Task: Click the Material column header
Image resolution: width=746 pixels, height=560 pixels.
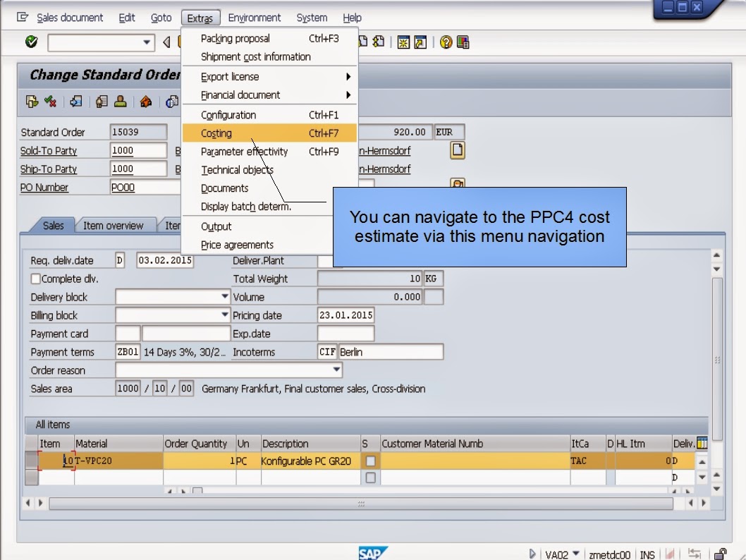Action: coord(118,444)
